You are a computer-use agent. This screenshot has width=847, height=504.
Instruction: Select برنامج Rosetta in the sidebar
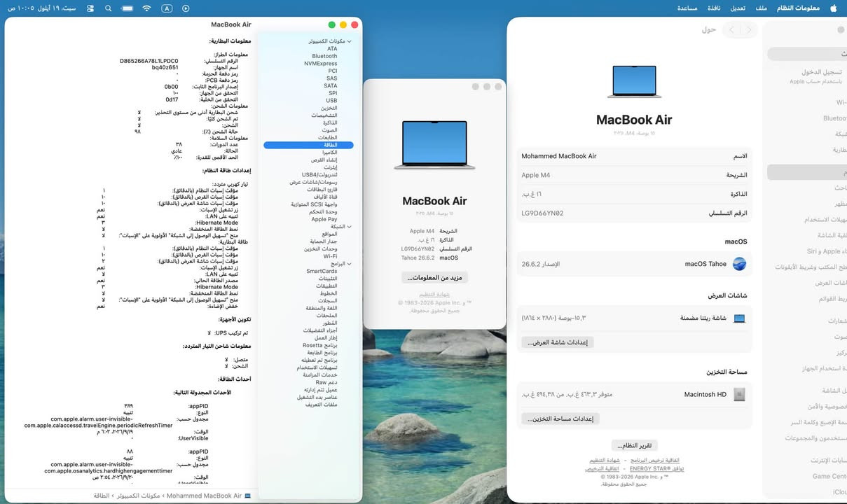point(320,346)
